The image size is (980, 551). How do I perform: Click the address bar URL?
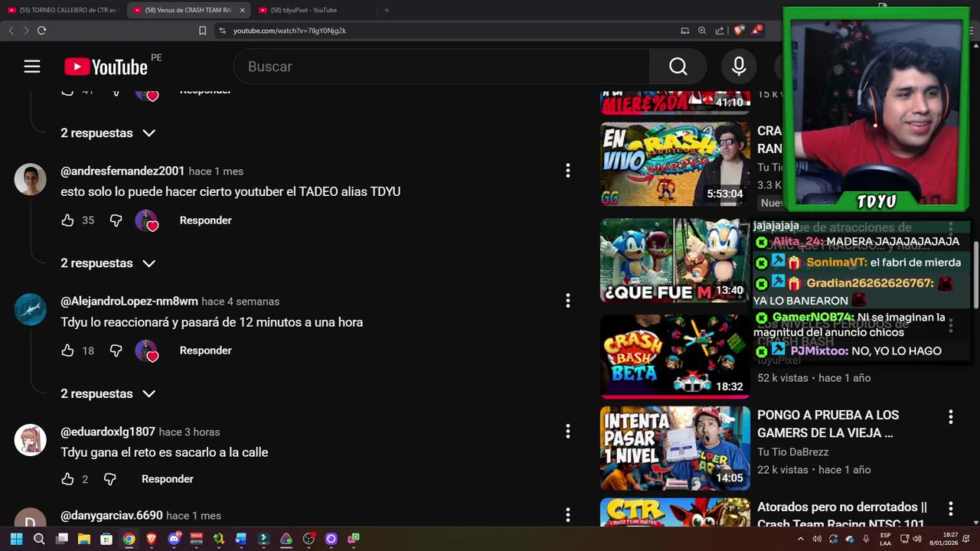[x=289, y=31]
